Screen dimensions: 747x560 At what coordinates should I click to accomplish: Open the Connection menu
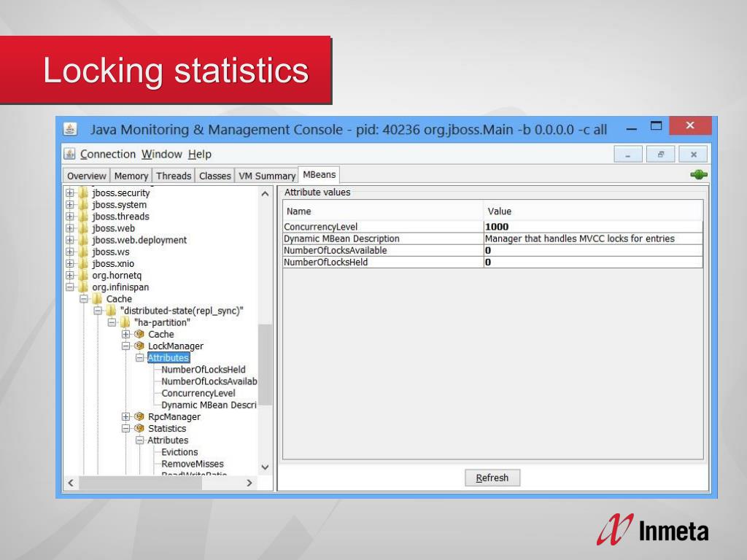[x=108, y=155]
